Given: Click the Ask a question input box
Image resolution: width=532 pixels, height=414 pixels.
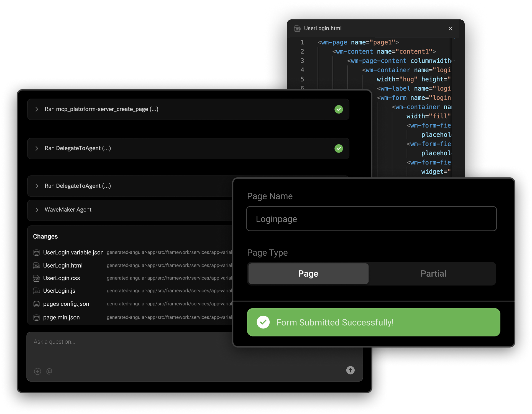Looking at the screenshot, I should pyautogui.click(x=195, y=357).
